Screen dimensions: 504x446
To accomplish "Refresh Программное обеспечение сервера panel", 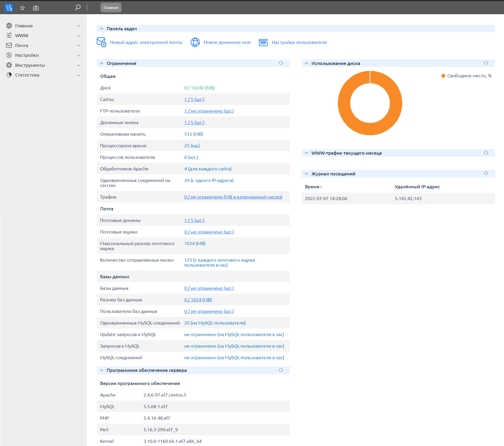I will pos(281,370).
